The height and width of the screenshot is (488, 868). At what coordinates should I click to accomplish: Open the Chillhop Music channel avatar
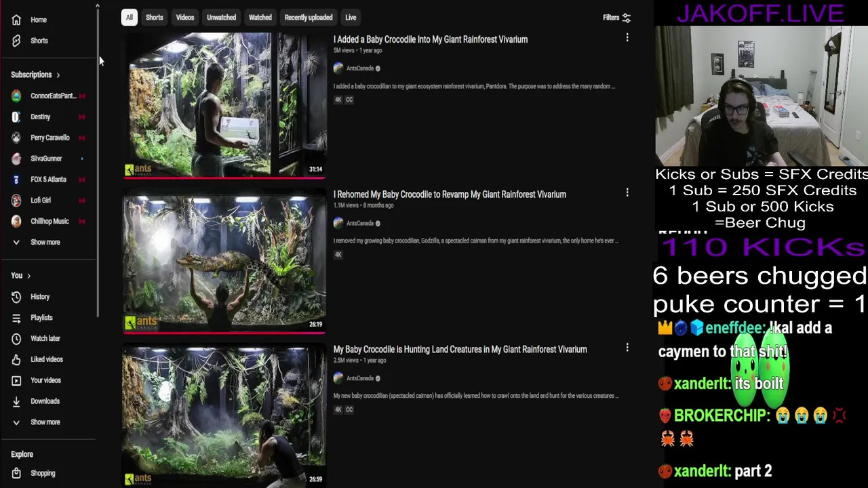pyautogui.click(x=16, y=221)
